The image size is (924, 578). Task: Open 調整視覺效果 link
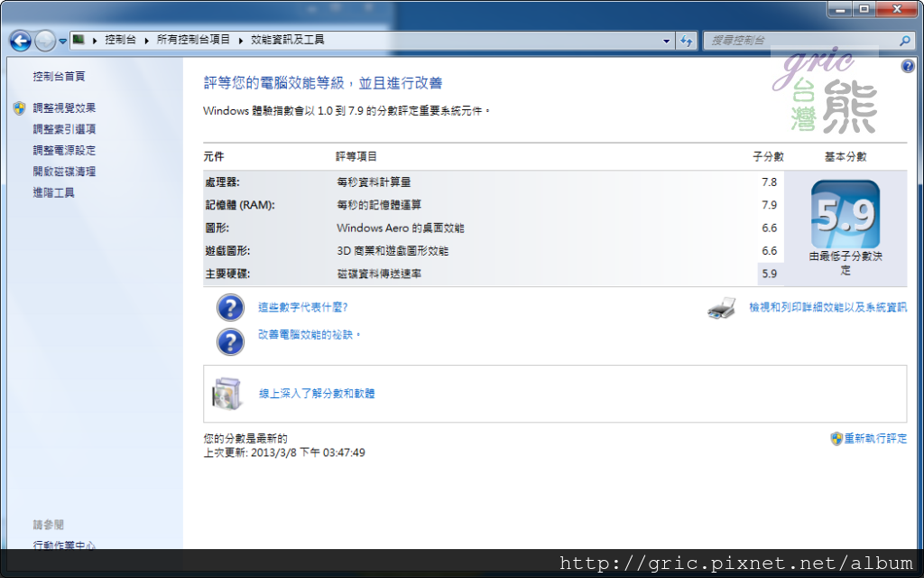(64, 108)
